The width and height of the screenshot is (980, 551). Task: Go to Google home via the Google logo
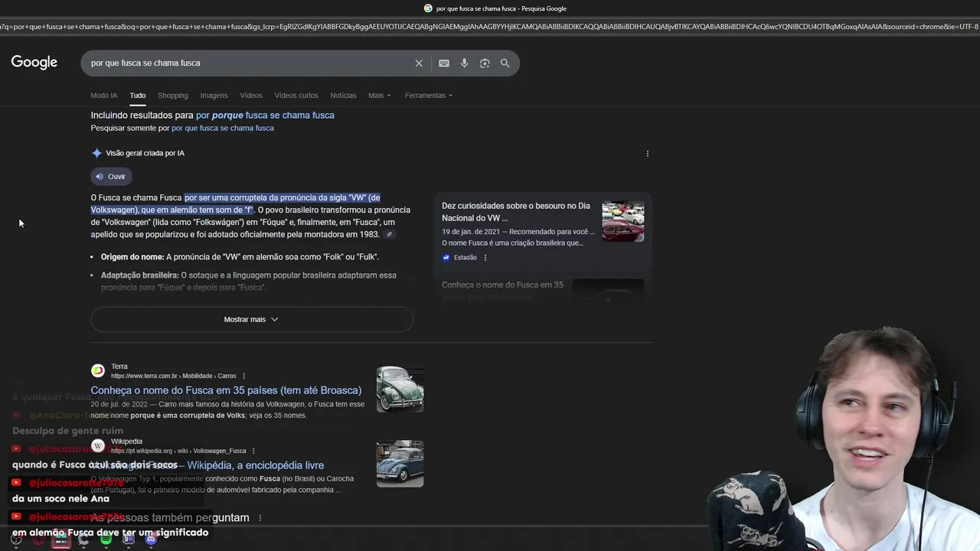click(x=34, y=63)
